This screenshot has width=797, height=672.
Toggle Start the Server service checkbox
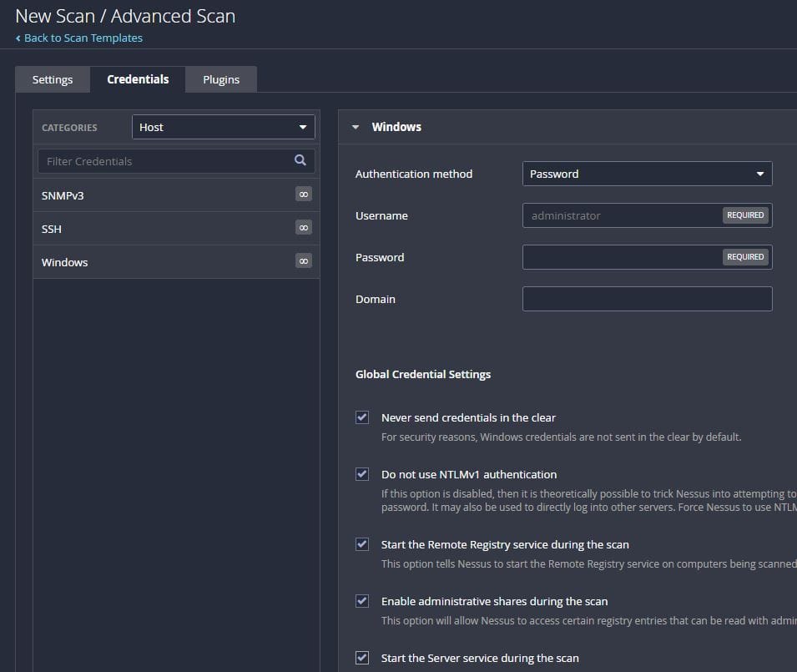[362, 658]
